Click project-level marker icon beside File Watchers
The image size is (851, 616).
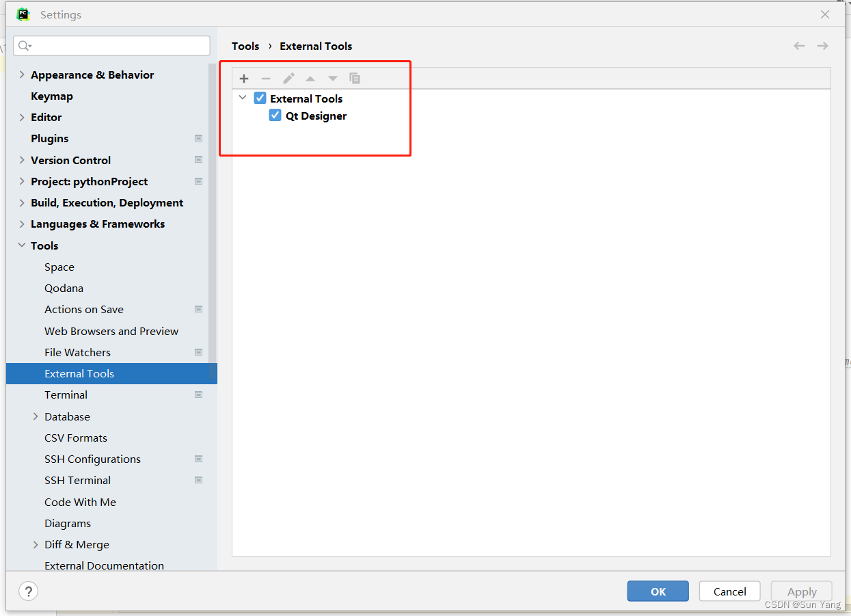click(198, 353)
